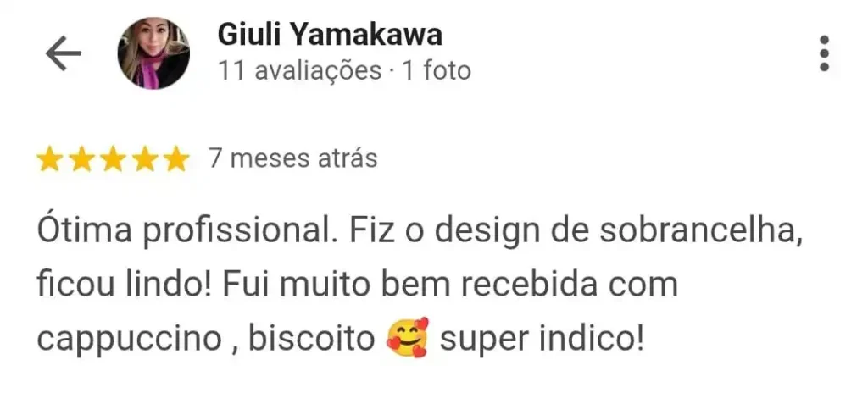Select the '1 foto' count text

click(x=437, y=71)
